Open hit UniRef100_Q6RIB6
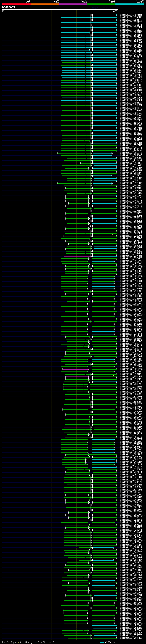The width and height of the screenshot is (146, 644). (x=131, y=35)
